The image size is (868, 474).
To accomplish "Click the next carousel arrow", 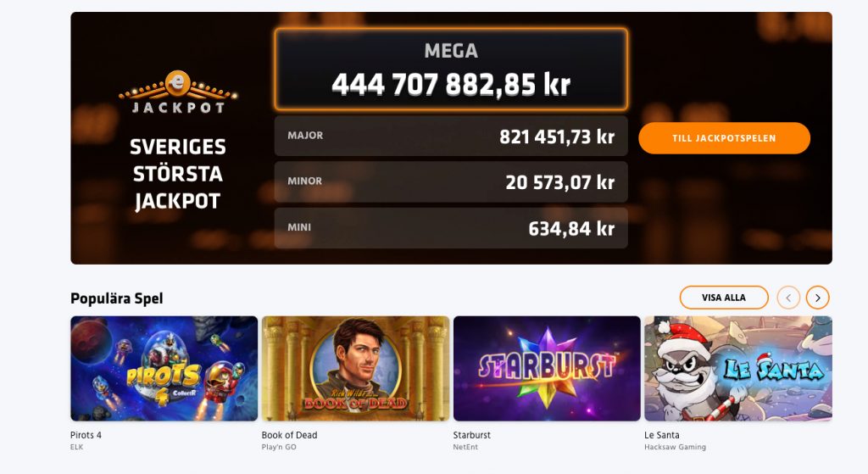I will [x=817, y=298].
